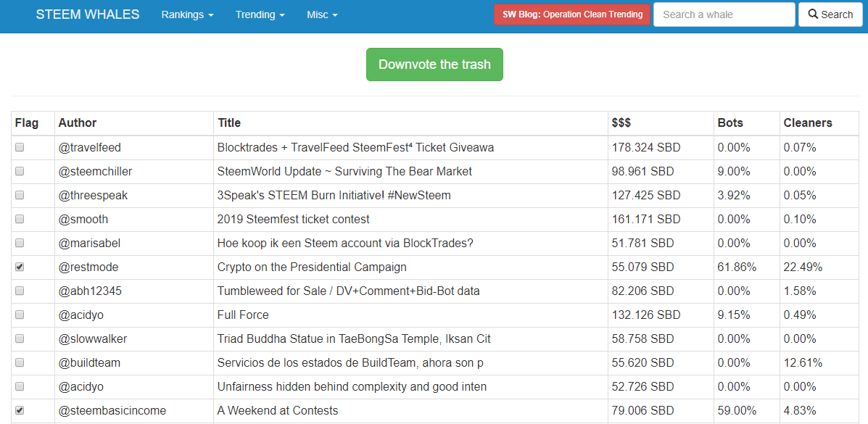Select author @slowwalker
The height and width of the screenshot is (424, 868).
pos(92,338)
